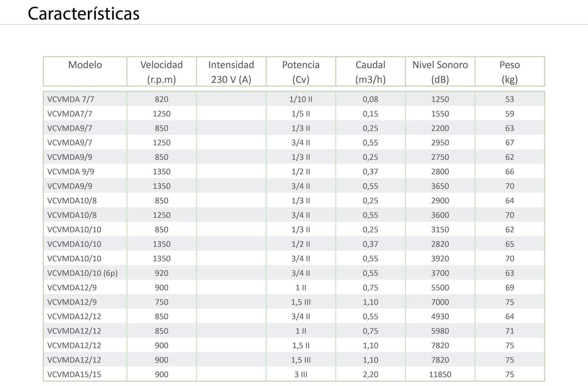
Task: Select the Potencia (Cv) column header
Action: point(301,72)
